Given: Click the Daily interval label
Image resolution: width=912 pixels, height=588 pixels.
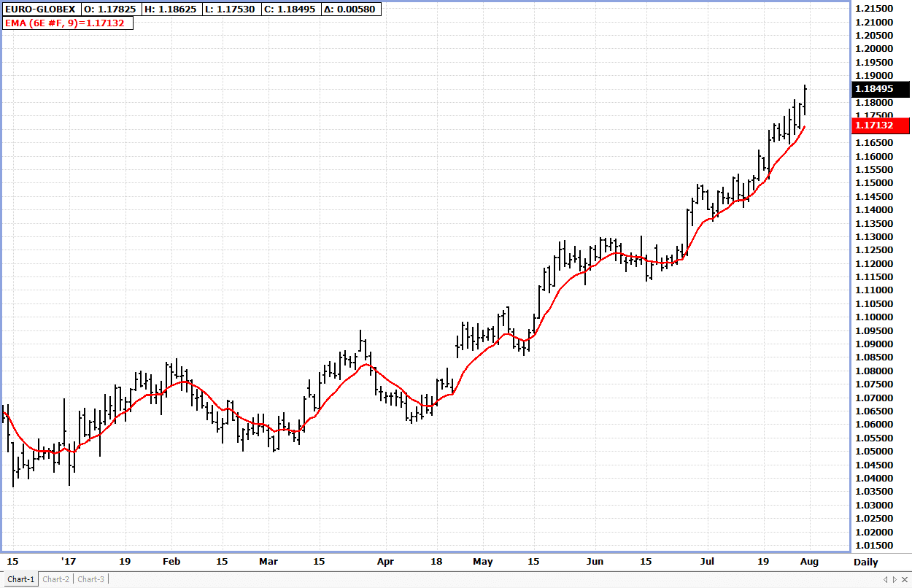Looking at the screenshot, I should (x=866, y=562).
